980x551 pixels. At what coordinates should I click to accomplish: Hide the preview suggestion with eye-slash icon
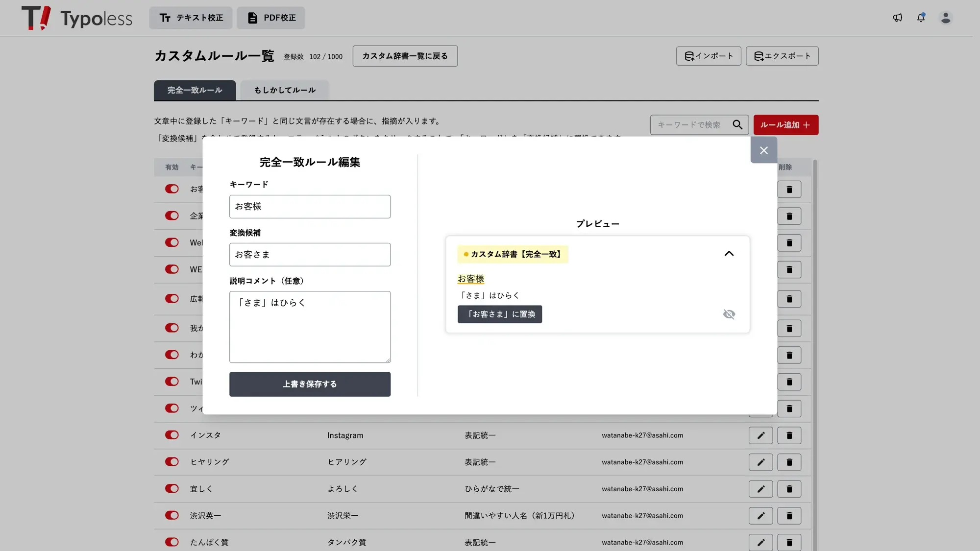729,314
